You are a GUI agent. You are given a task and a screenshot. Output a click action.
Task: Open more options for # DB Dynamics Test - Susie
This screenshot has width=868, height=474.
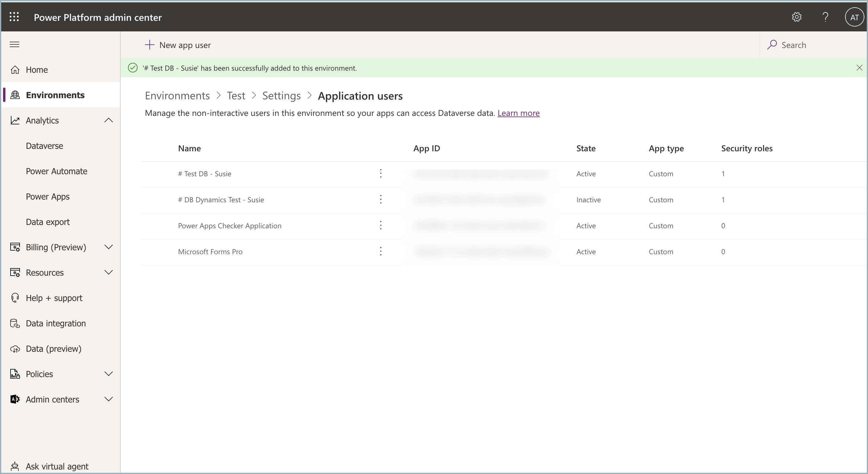tap(381, 199)
